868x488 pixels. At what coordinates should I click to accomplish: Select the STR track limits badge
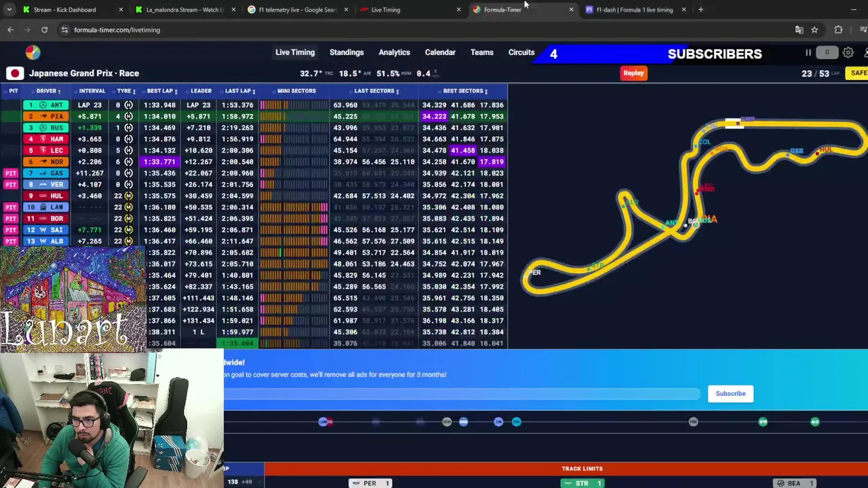(x=582, y=483)
